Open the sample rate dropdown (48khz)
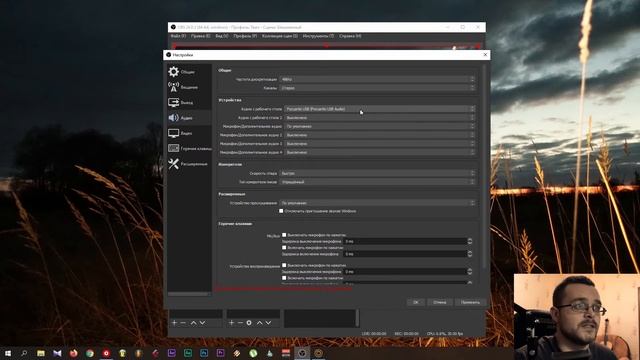The image size is (640, 360). [378, 79]
